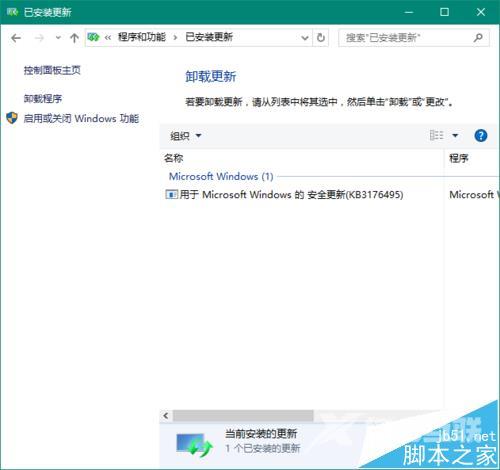Click the 当前安装的更新 details icon

click(194, 444)
